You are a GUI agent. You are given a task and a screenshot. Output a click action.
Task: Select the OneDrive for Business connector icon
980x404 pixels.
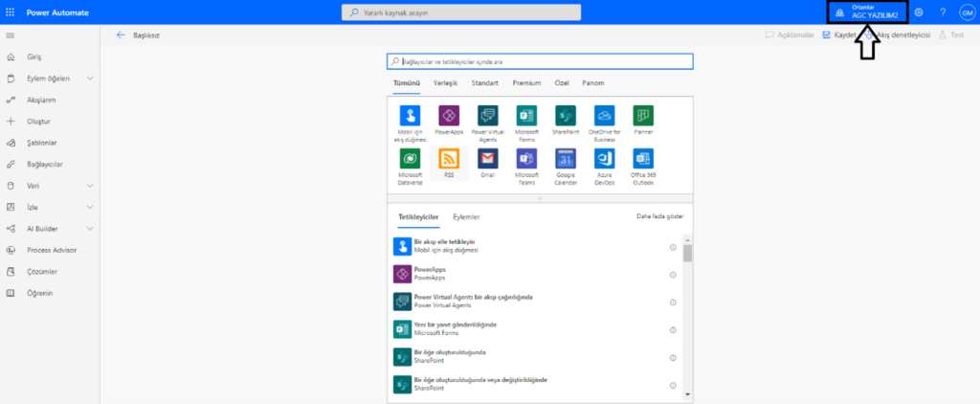(605, 116)
